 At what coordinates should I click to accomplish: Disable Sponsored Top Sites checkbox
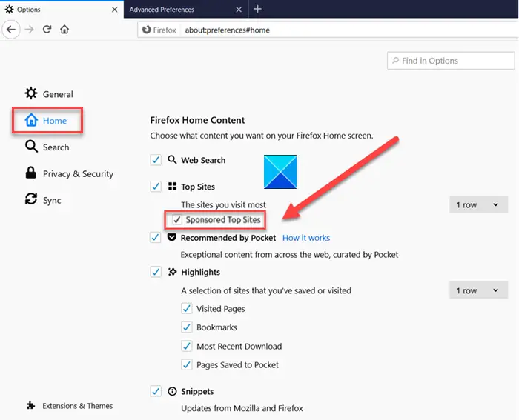177,219
